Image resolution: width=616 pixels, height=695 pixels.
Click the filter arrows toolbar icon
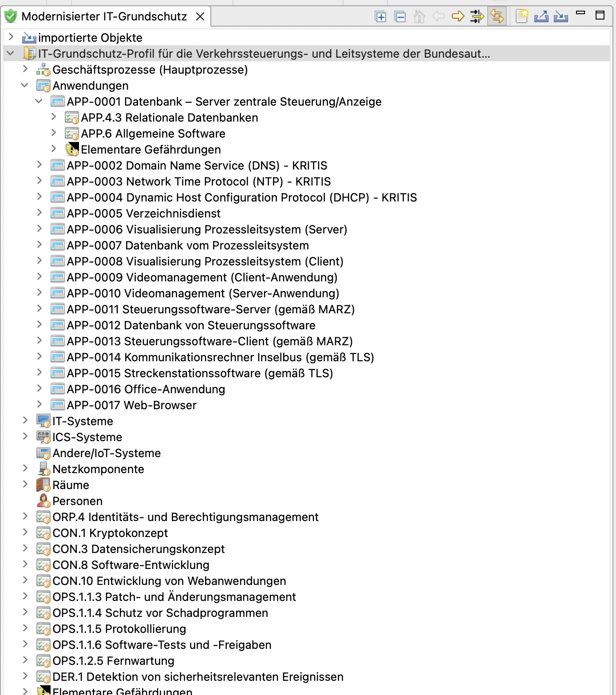[477, 16]
